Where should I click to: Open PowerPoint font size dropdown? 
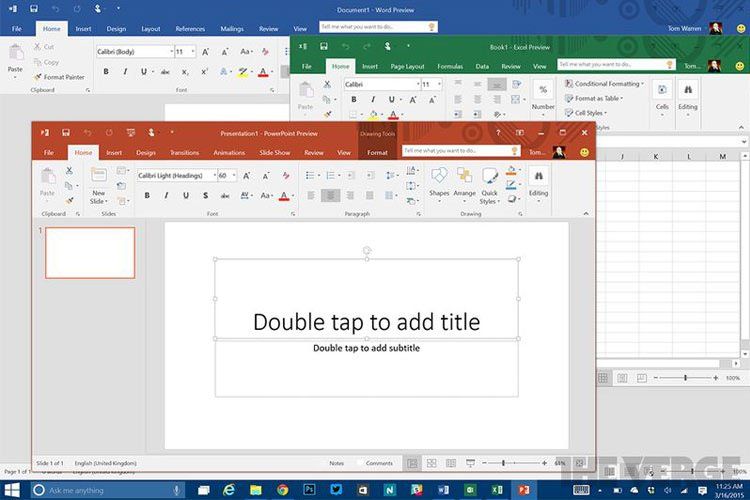pyautogui.click(x=234, y=176)
